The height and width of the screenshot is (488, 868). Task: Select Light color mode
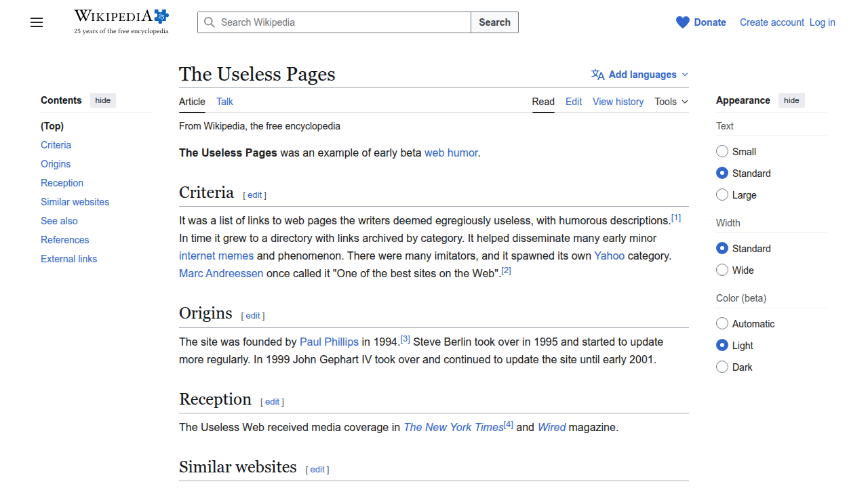tap(722, 345)
